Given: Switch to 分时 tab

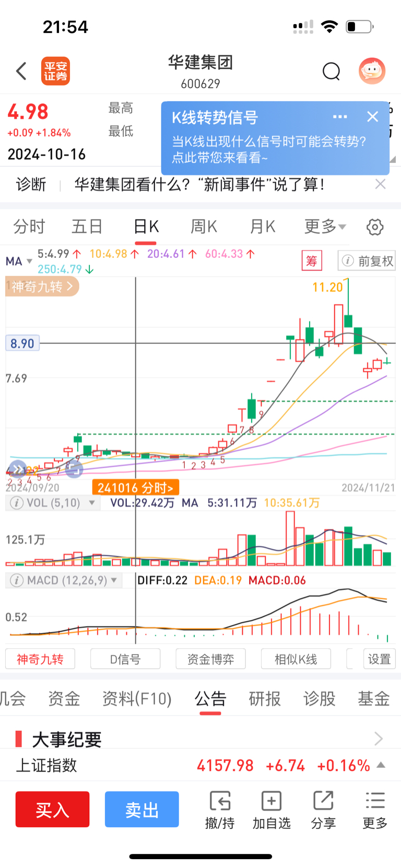Looking at the screenshot, I should (x=29, y=227).
